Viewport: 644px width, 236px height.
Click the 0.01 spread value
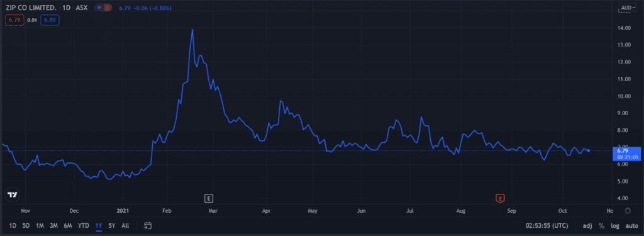tap(31, 20)
